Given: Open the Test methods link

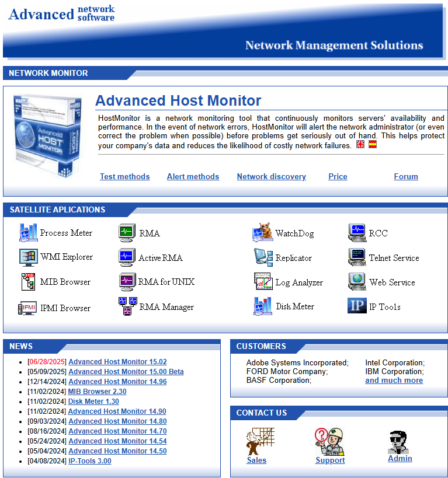Looking at the screenshot, I should point(125,176).
